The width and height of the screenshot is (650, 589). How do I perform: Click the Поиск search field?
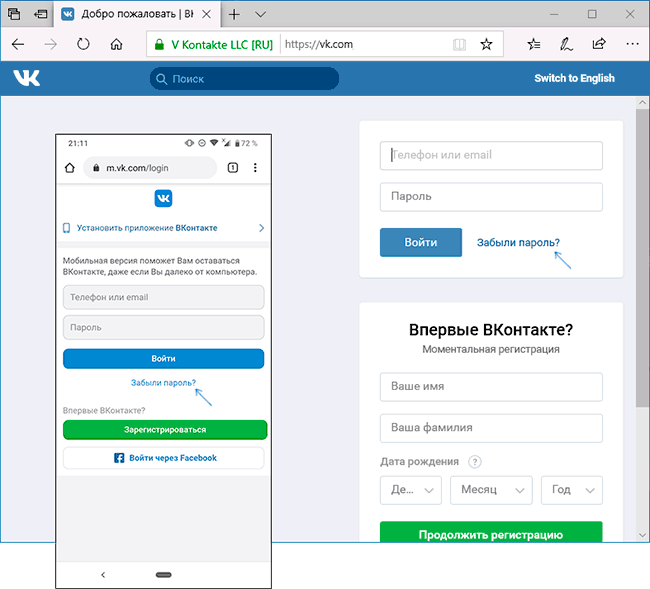pyautogui.click(x=244, y=78)
